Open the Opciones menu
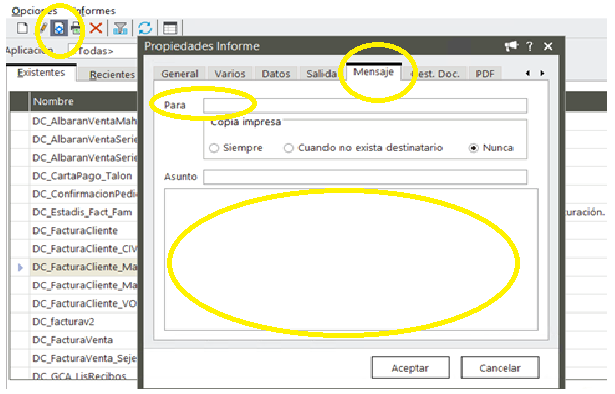 point(34,11)
